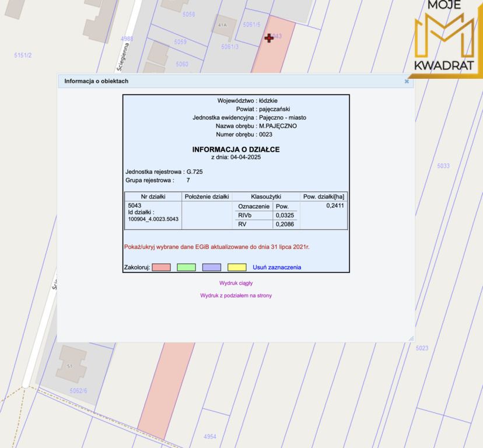Click parcel label 5059 on the map
This screenshot has width=483, height=448.
(x=180, y=41)
